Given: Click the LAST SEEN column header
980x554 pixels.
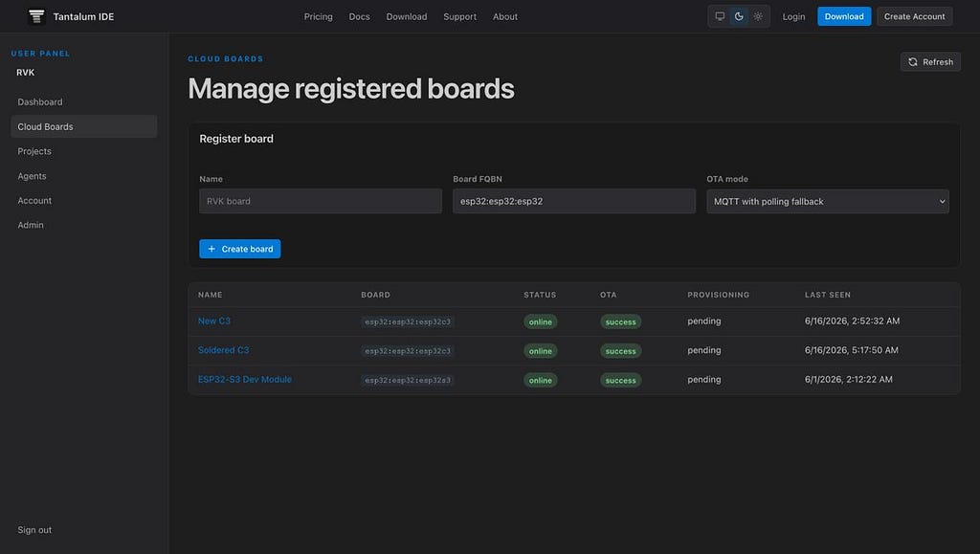Looking at the screenshot, I should (828, 295).
